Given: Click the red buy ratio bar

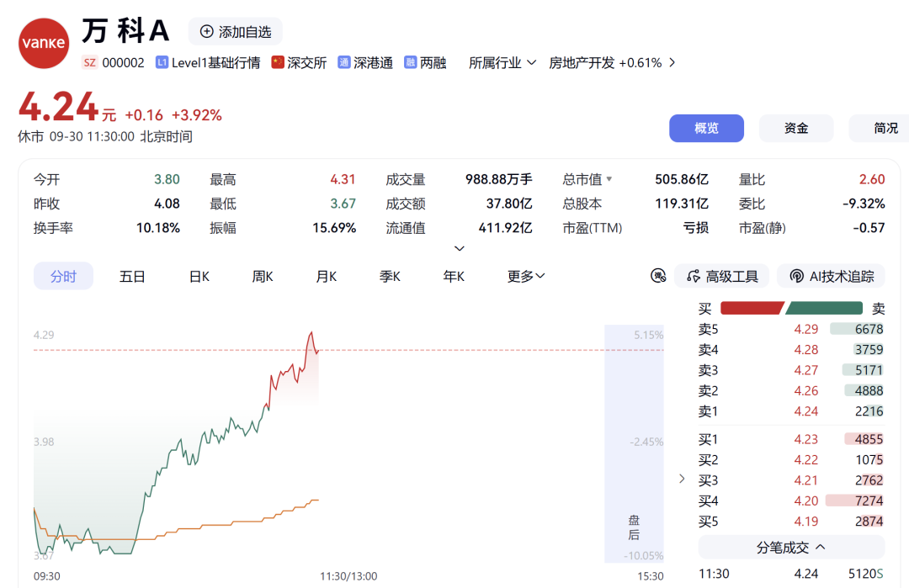Looking at the screenshot, I should click(x=752, y=308).
